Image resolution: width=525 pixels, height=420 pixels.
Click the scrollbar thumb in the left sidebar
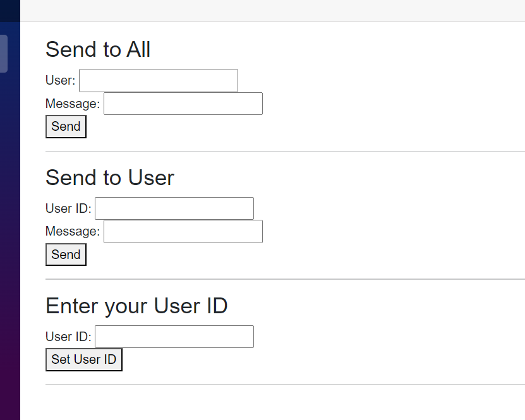click(4, 54)
